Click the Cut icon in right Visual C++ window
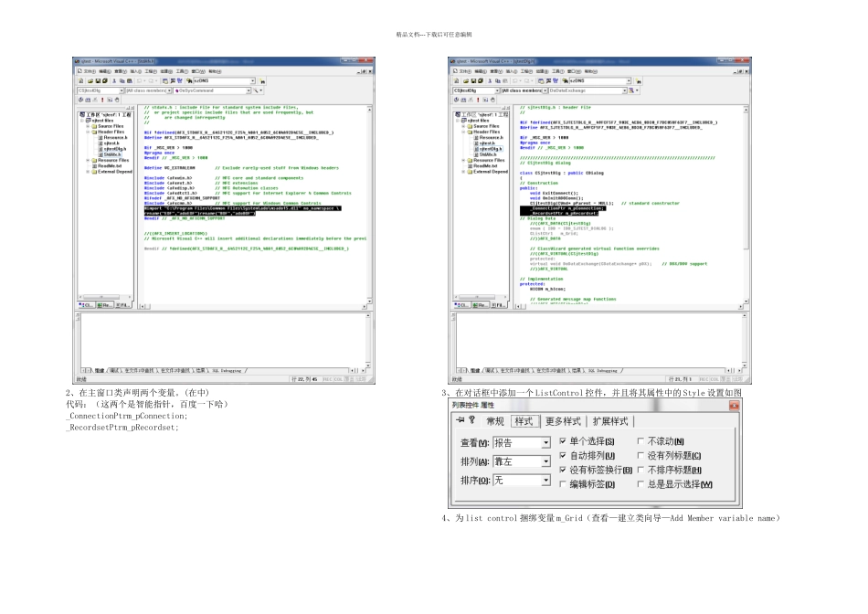 coord(490,80)
